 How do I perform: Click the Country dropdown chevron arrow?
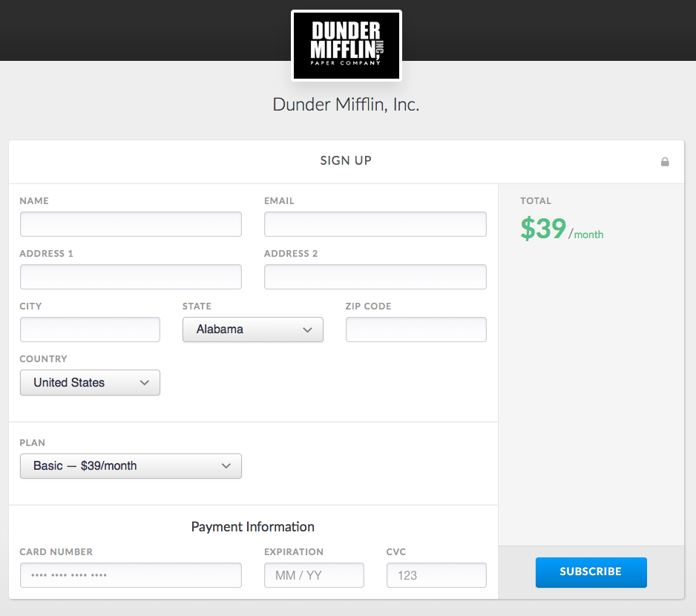145,382
